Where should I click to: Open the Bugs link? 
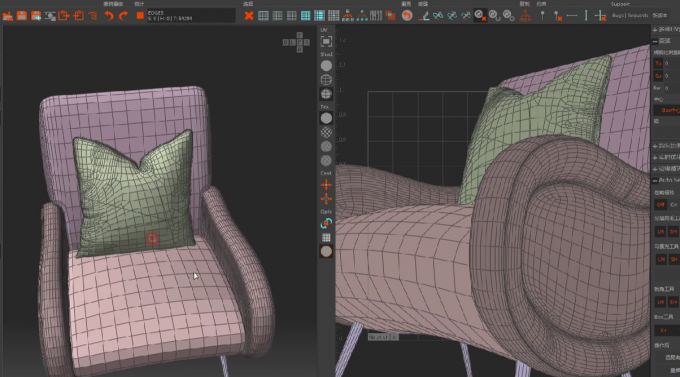617,15
